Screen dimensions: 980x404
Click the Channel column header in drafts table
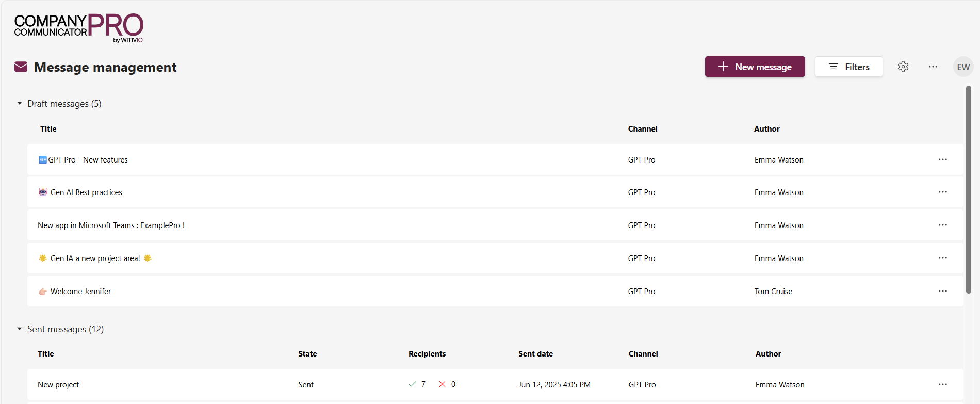click(643, 129)
